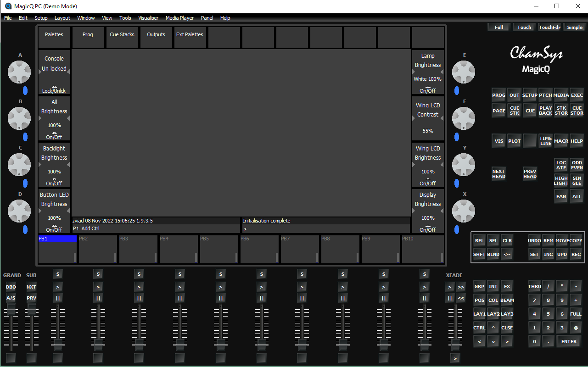The image size is (588, 367).
Task: Click the XFADE fast forward >> button
Action: click(461, 287)
